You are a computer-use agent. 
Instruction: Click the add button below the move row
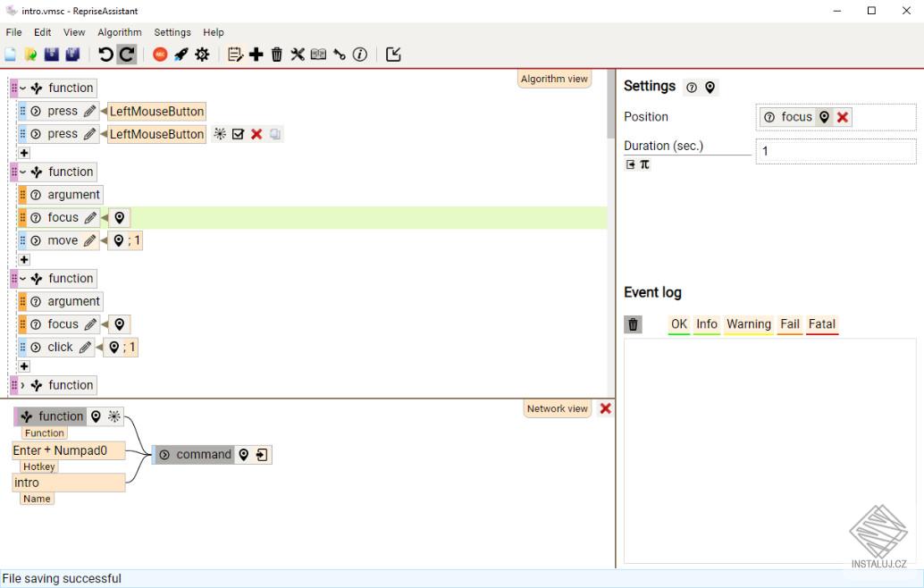click(x=24, y=260)
